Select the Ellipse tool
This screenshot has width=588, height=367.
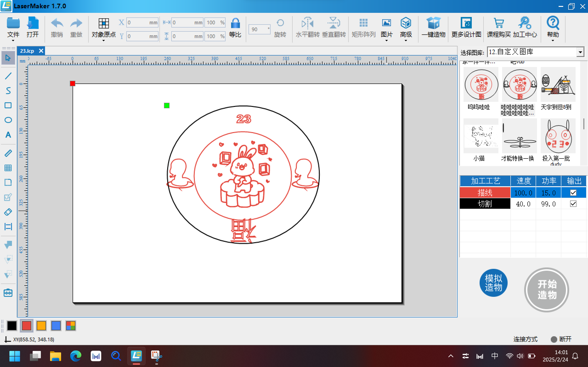pos(8,120)
